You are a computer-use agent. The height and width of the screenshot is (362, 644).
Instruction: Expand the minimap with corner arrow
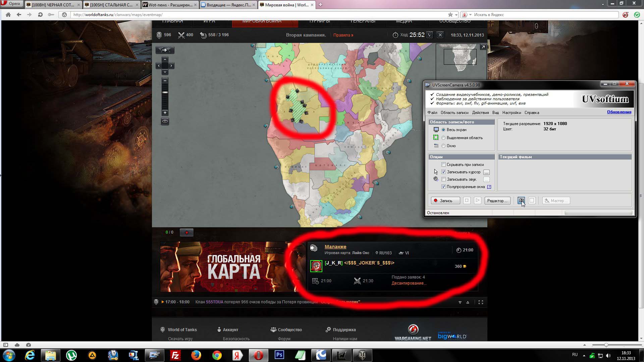click(x=483, y=47)
